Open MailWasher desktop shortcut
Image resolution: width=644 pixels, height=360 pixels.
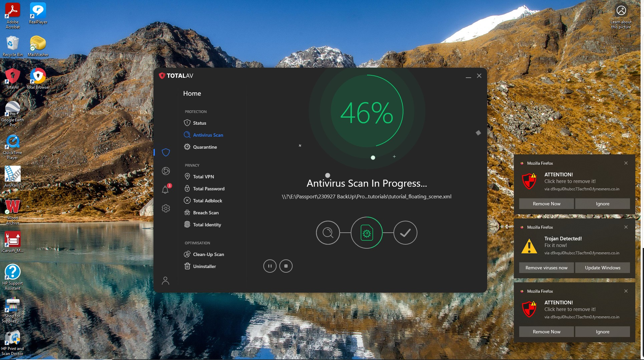38,46
